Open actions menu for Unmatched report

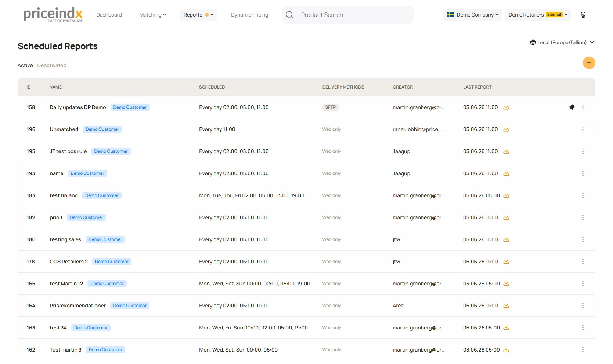tap(583, 129)
